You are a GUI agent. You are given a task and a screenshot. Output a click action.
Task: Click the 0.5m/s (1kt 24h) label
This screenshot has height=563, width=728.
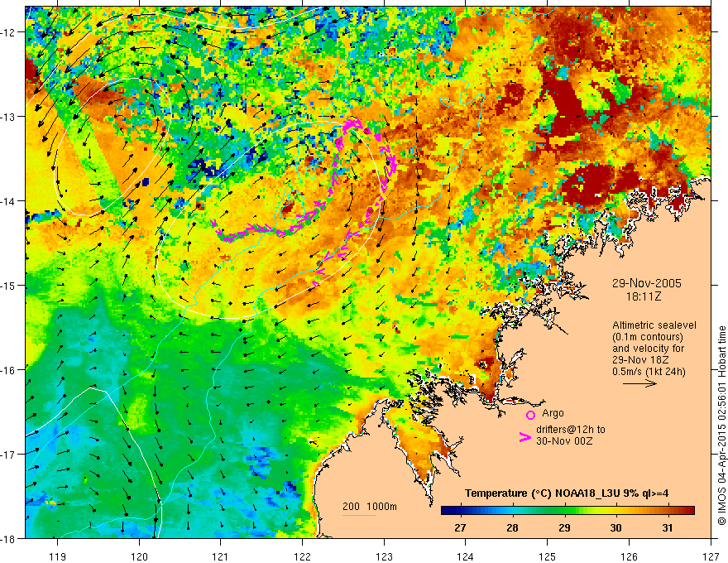pos(649,372)
